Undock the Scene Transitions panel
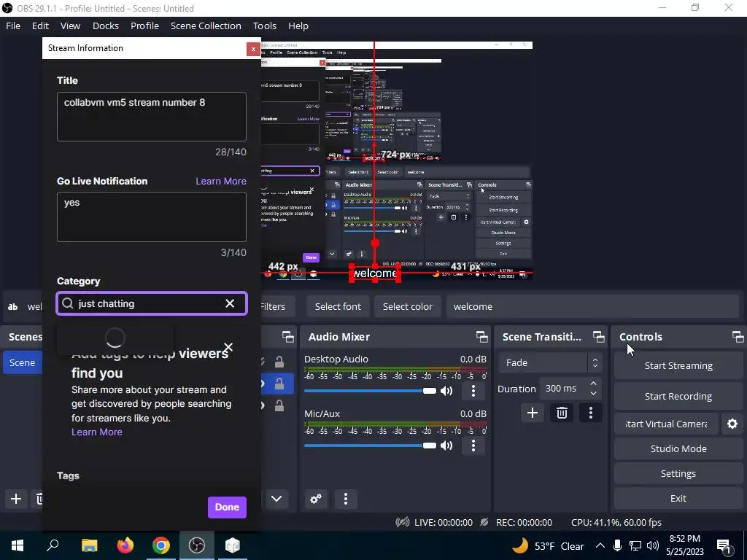Screen dimensions: 747x560 point(598,337)
